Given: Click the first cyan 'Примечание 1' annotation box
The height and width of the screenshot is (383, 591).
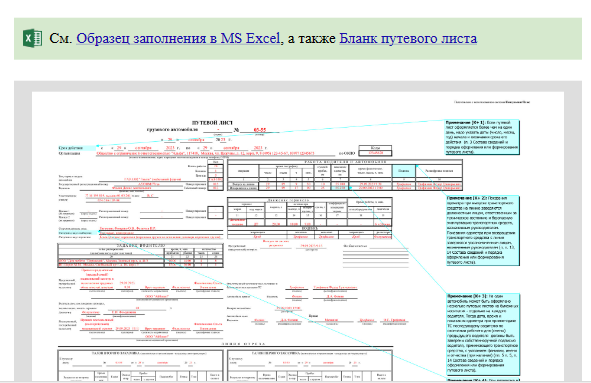Looking at the screenshot, I should click(x=482, y=137).
